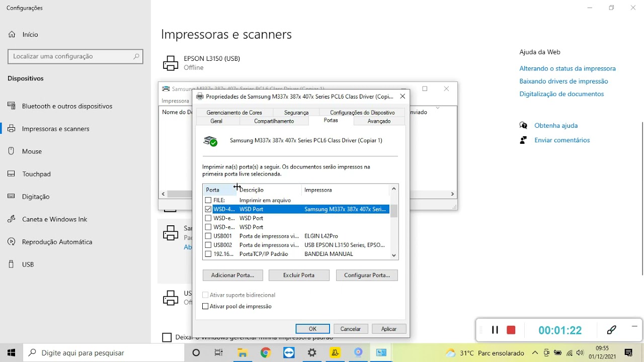
Task: Open the Início home icon
Action: click(12, 35)
